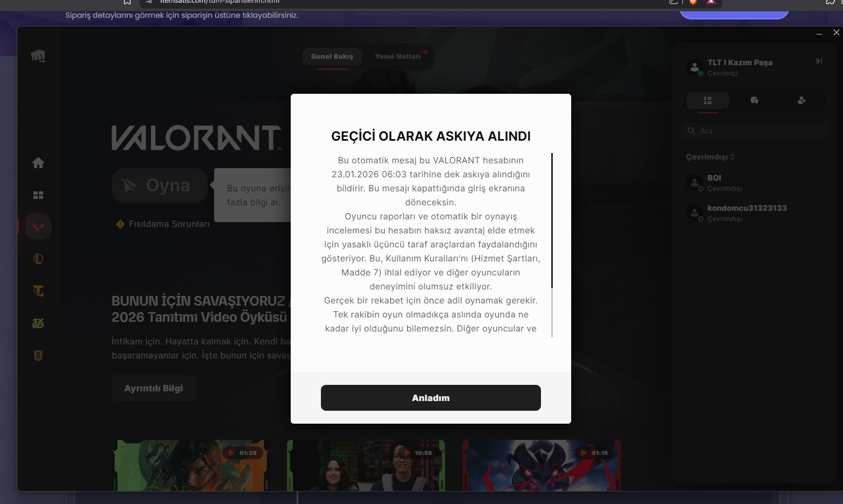This screenshot has height=504, width=843.
Task: Open the Fısıldama Sorunları link
Action: pyautogui.click(x=169, y=224)
